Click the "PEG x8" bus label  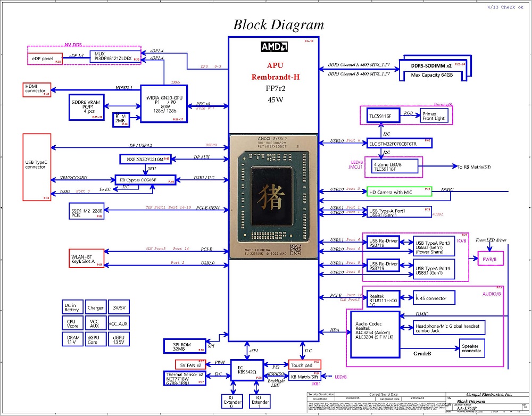[x=203, y=104]
